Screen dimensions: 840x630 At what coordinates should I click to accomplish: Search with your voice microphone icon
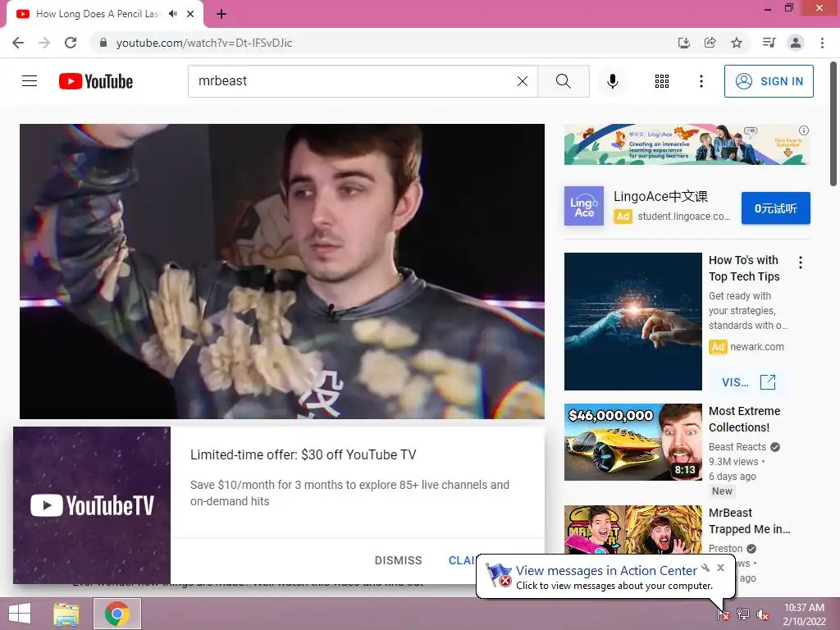coord(612,81)
